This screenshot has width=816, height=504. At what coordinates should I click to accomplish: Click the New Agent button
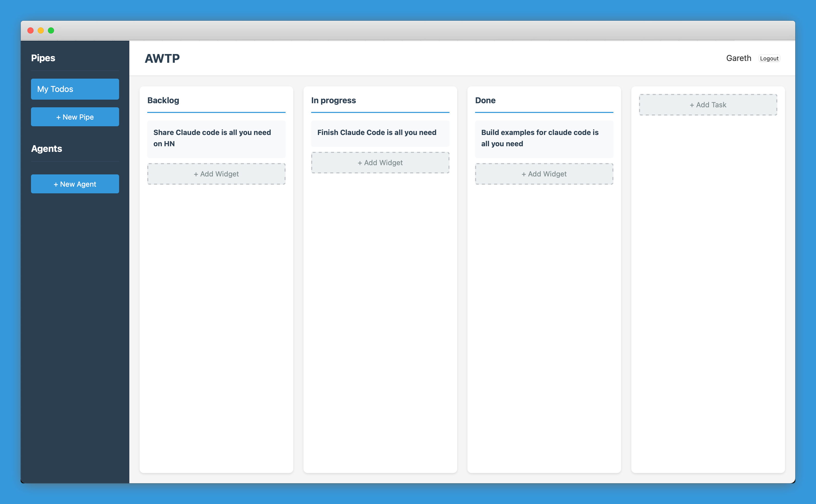tap(75, 184)
